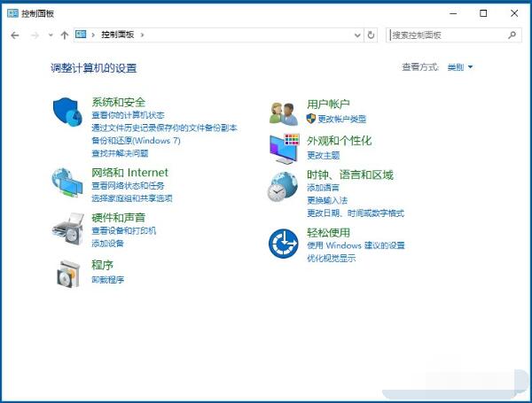Open the User Accounts people icon
532x403 pixels.
tap(284, 113)
